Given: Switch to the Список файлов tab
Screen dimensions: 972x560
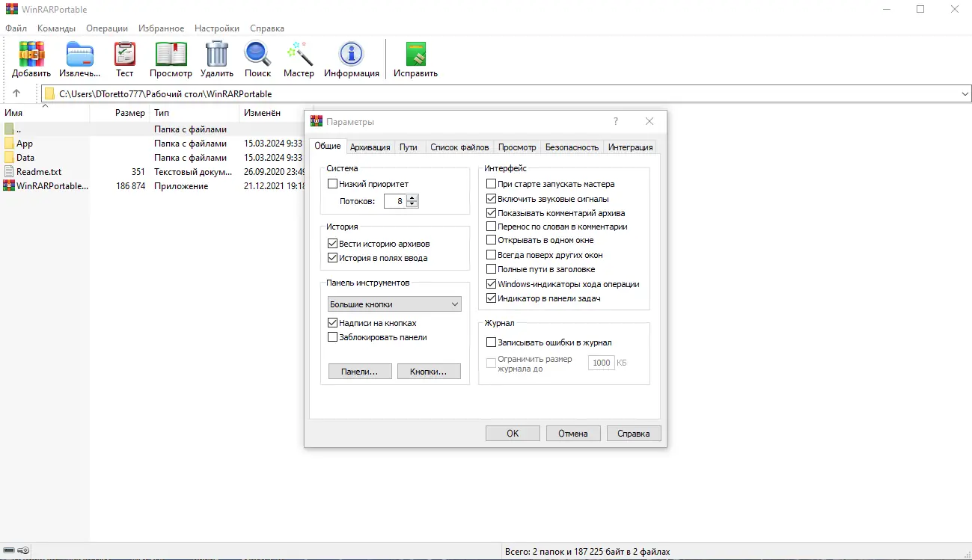Looking at the screenshot, I should tap(459, 147).
